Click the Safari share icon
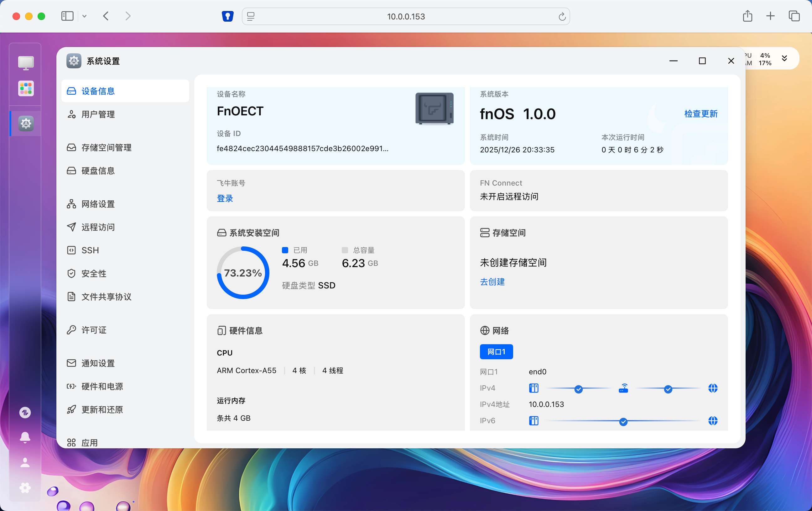Viewport: 812px width, 511px height. click(x=748, y=16)
